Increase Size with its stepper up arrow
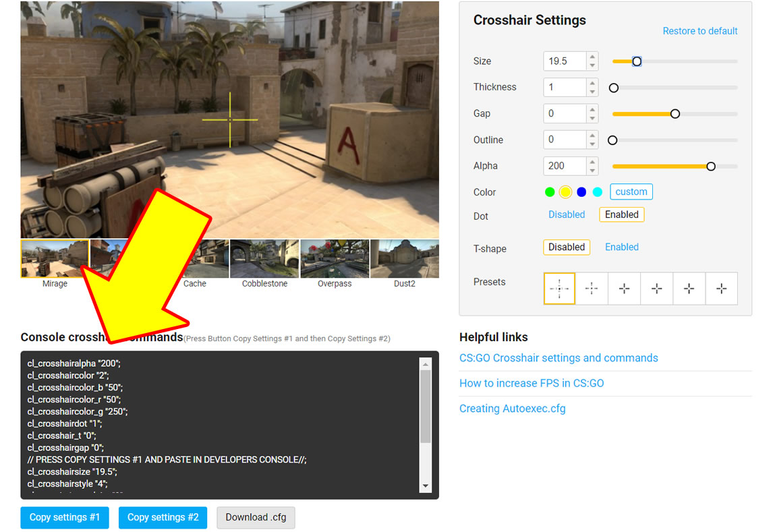Image resolution: width=771 pixels, height=532 pixels. [x=592, y=57]
